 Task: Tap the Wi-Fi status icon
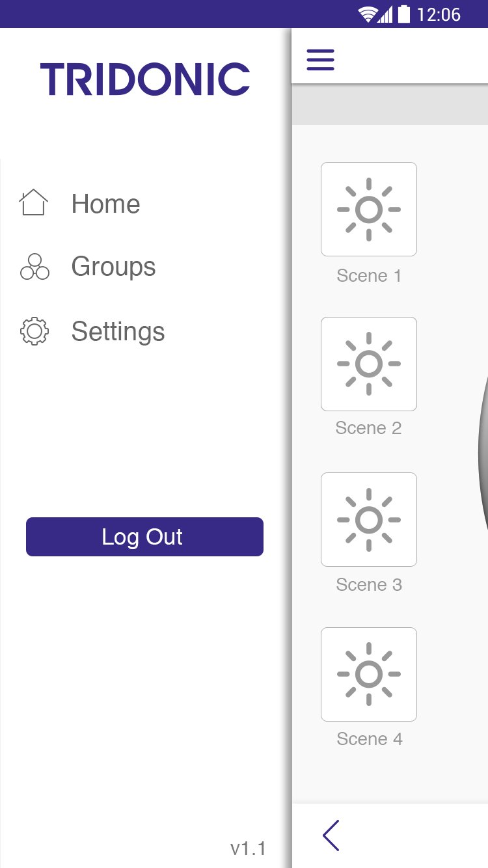[x=368, y=14]
